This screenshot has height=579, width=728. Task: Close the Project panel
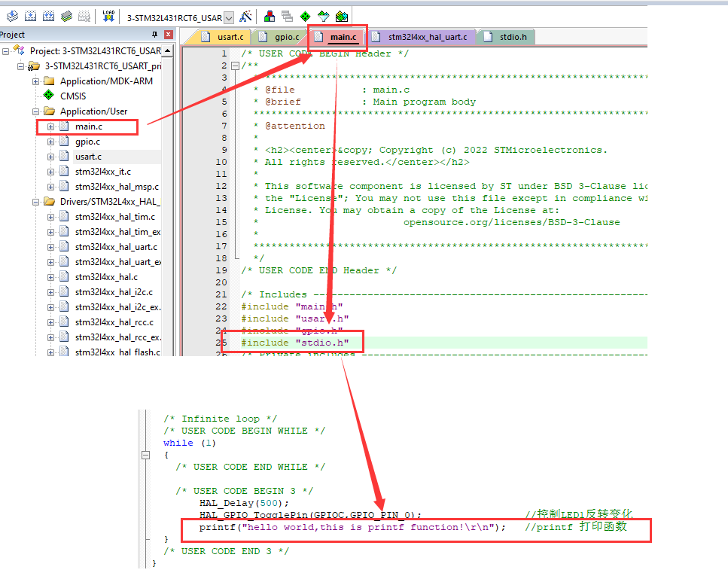[167, 34]
